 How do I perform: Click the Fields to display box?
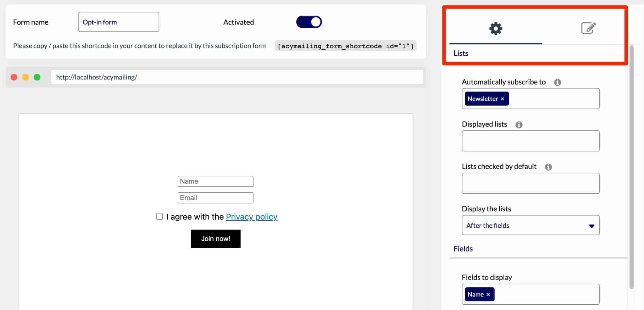tap(530, 294)
